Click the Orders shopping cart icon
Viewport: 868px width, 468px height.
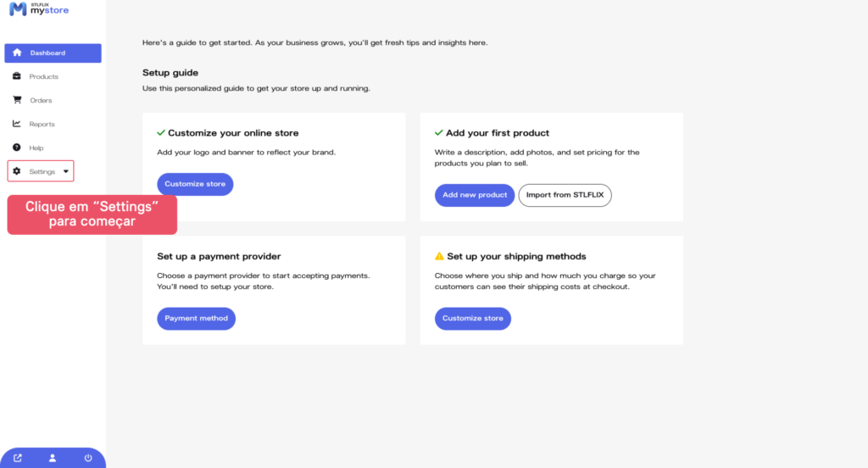pyautogui.click(x=17, y=100)
